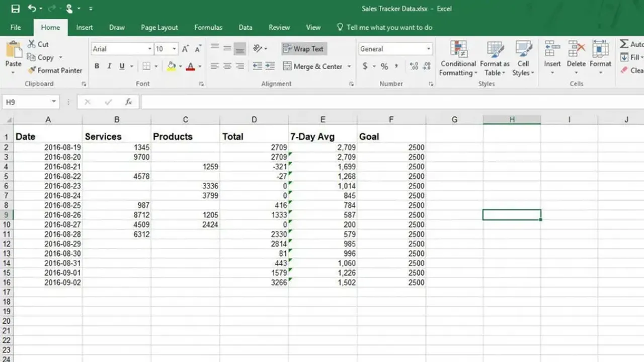644x362 pixels.
Task: Click the Increase Font Size icon
Action: pos(186,49)
